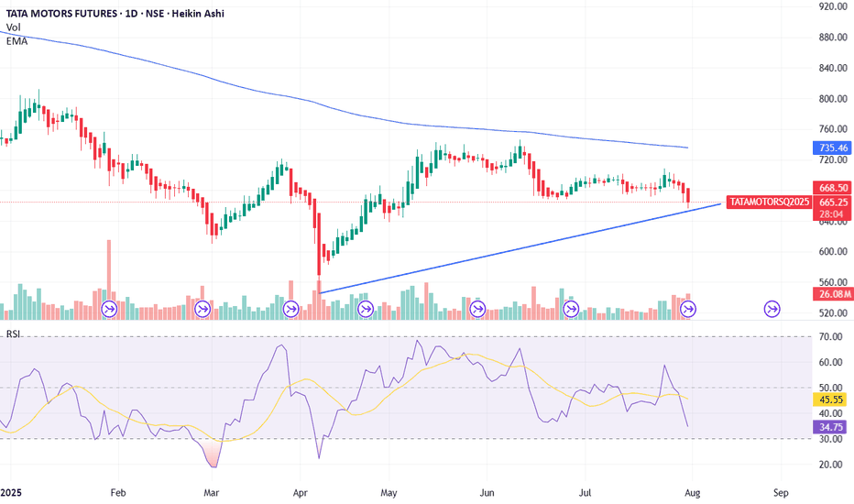Click the 28:04 bar countdown label

(x=833, y=214)
